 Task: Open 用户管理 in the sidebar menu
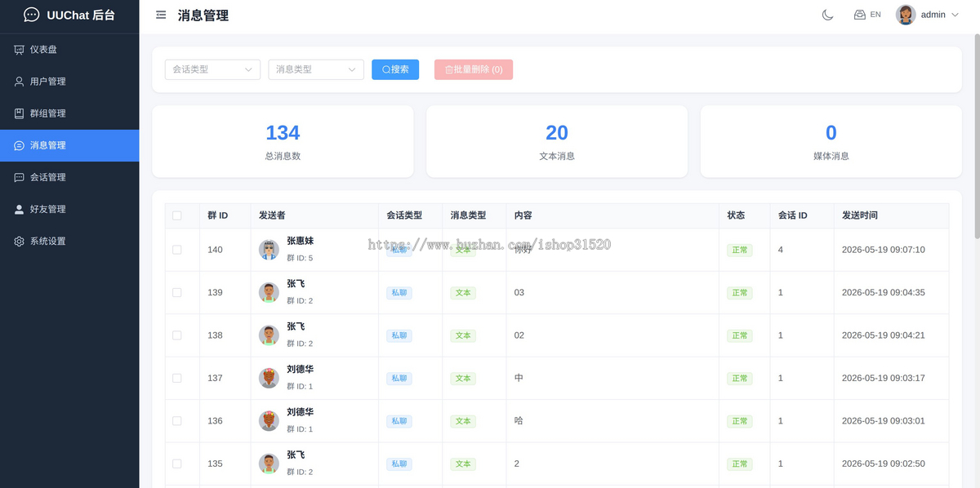(x=69, y=82)
